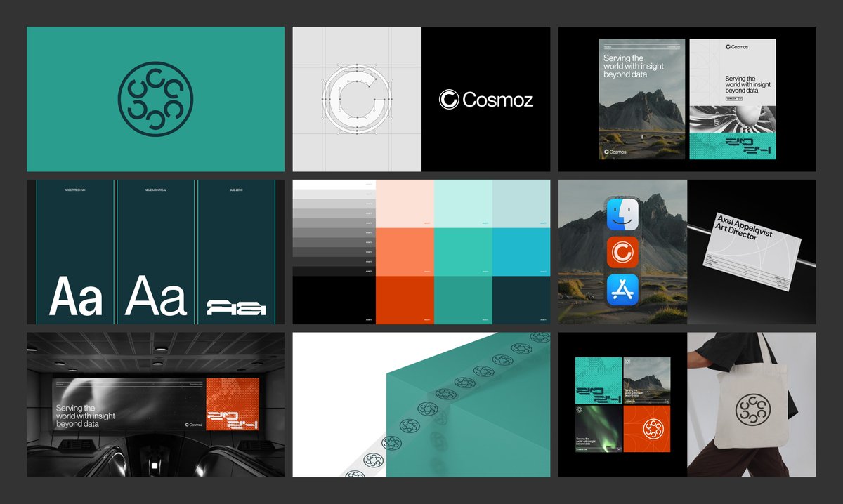Viewport: 843px width, 504px height.
Task: Pick the coral orange color swatch
Action: 405,251
